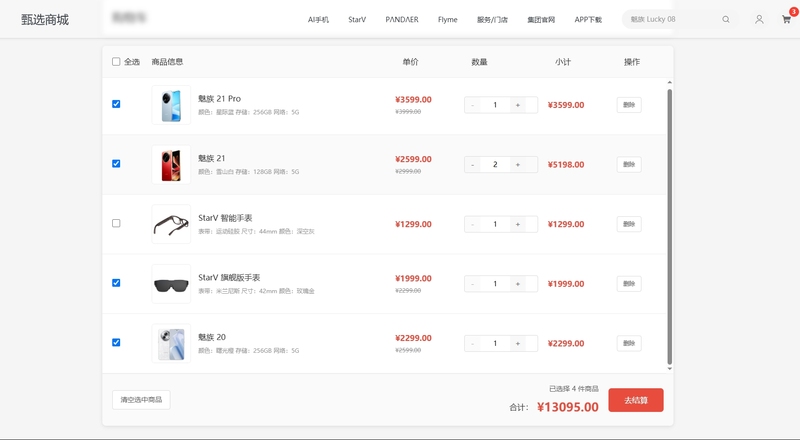Open the shopping cart icon
Screen dimensions: 800x440
pyautogui.click(x=786, y=19)
